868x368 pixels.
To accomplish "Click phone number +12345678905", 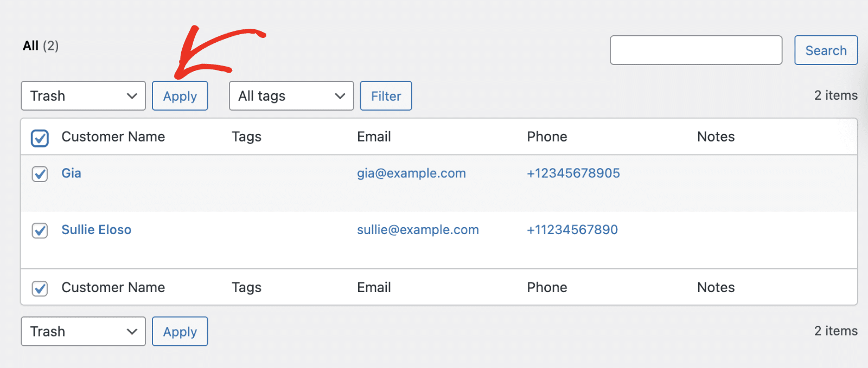I will point(573,173).
